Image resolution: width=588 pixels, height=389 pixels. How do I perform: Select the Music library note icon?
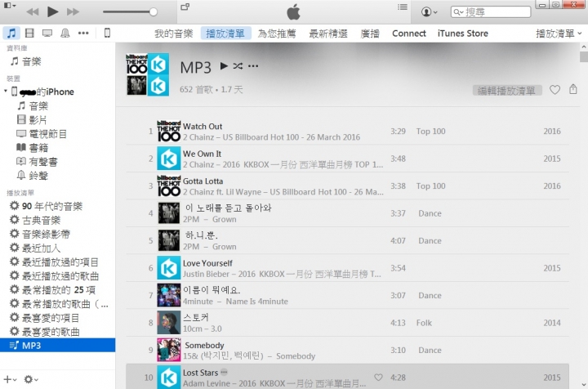point(11,33)
